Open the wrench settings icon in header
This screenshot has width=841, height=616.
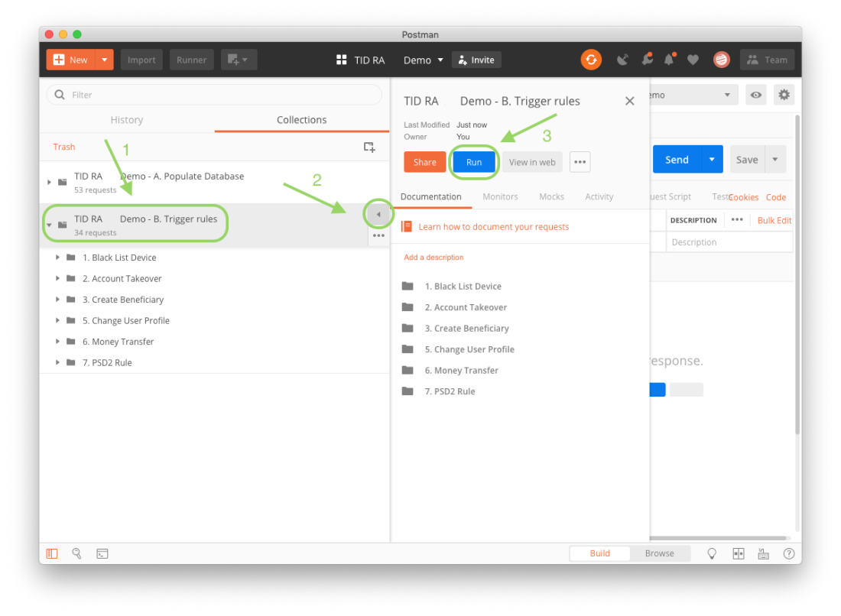point(647,60)
